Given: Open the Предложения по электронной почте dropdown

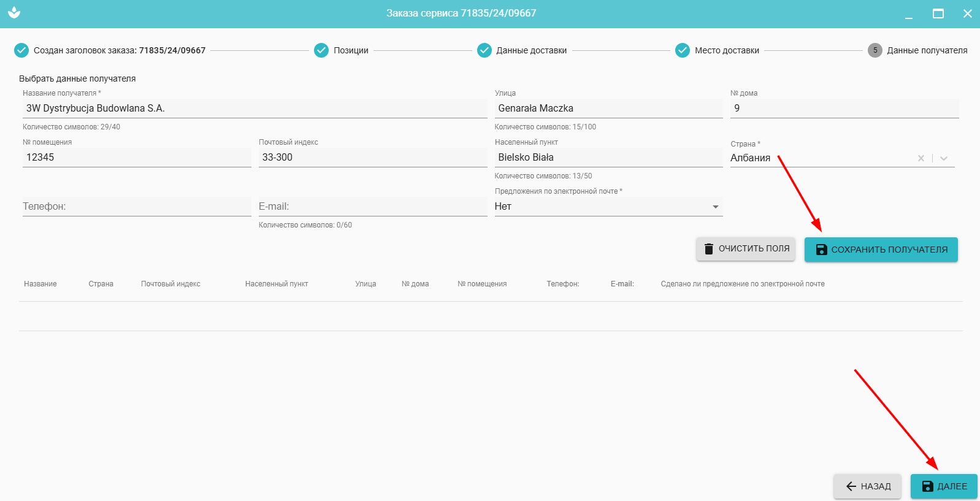Looking at the screenshot, I should click(x=715, y=207).
